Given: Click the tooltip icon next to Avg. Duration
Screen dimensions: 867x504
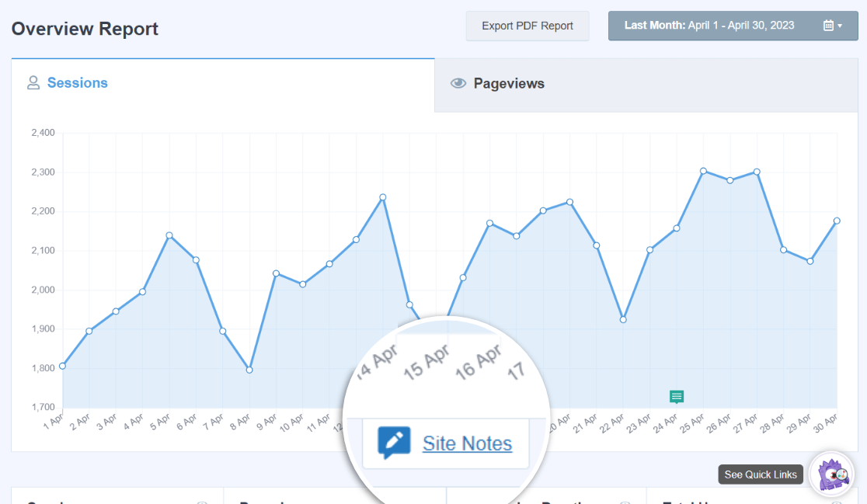Looking at the screenshot, I should [x=625, y=503].
